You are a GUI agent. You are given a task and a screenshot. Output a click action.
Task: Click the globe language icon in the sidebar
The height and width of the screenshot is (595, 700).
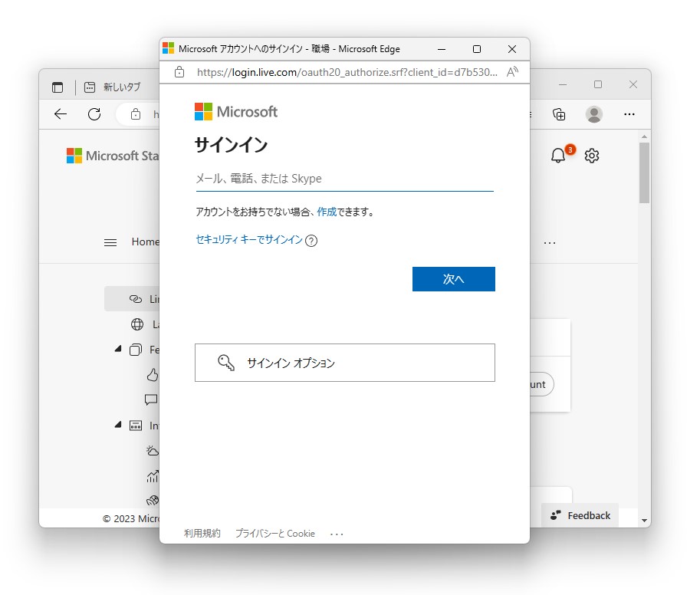(x=139, y=324)
